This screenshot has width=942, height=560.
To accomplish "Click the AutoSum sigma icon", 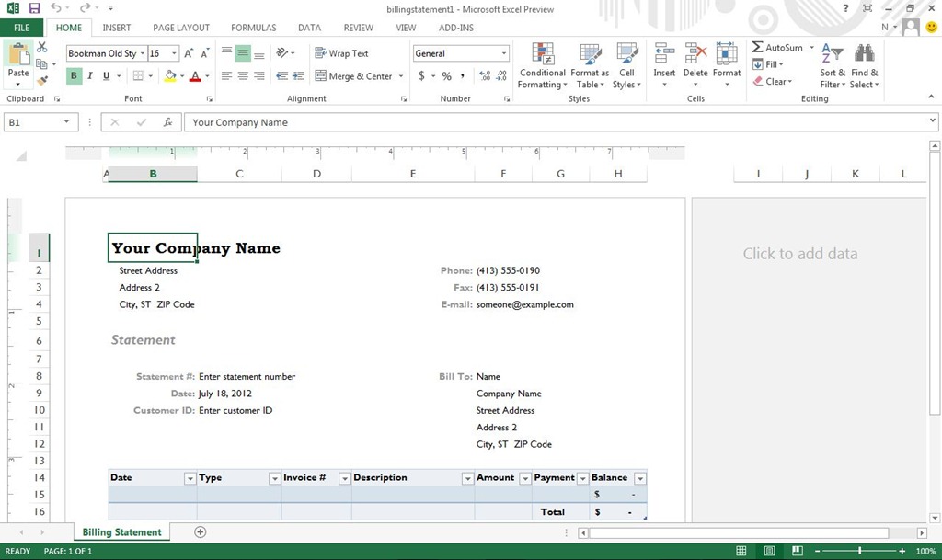I will pyautogui.click(x=758, y=47).
